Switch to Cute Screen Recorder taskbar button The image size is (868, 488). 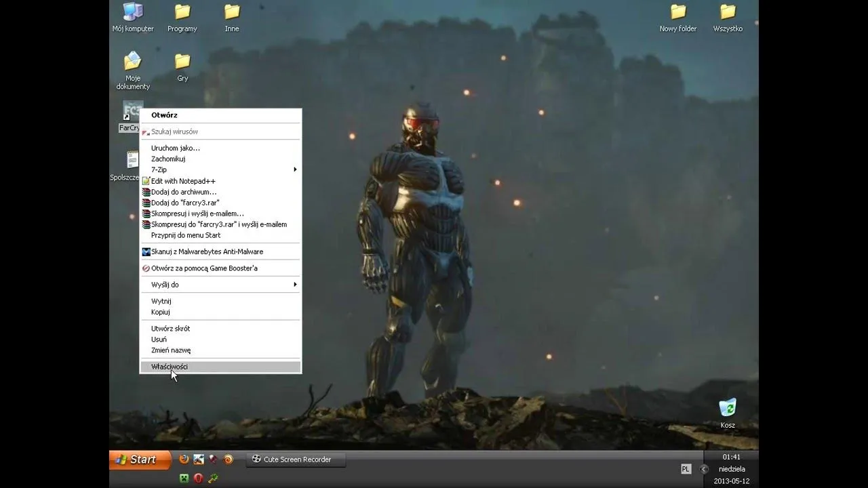[296, 460]
